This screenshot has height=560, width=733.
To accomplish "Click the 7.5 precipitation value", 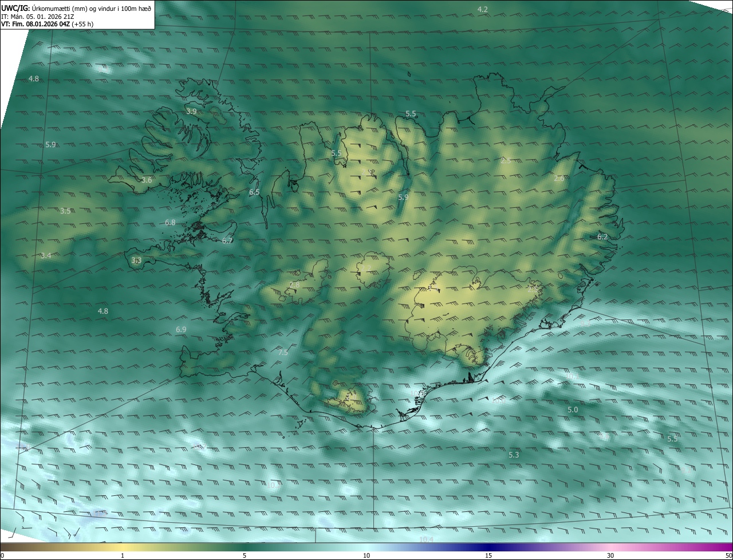I will [x=283, y=352].
